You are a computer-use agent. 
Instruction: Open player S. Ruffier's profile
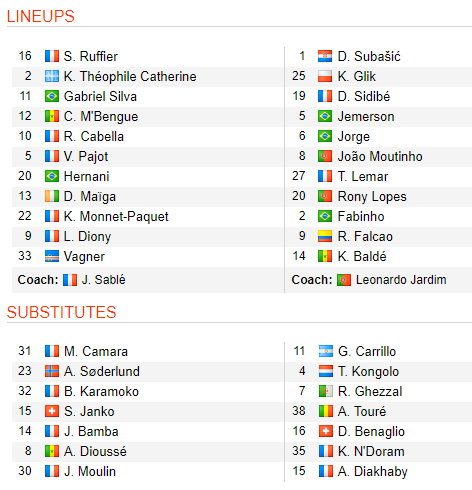pyautogui.click(x=91, y=56)
